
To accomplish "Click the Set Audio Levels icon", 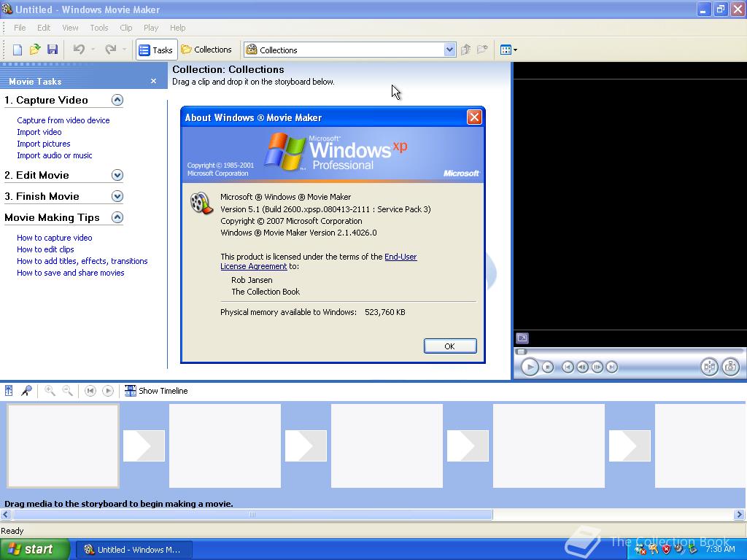I will click(9, 391).
